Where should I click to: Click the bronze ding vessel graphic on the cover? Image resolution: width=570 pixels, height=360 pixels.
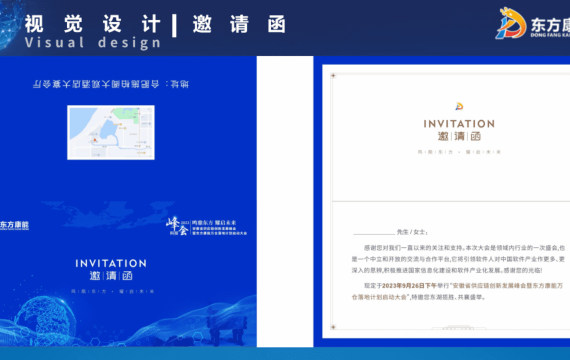[227, 330]
